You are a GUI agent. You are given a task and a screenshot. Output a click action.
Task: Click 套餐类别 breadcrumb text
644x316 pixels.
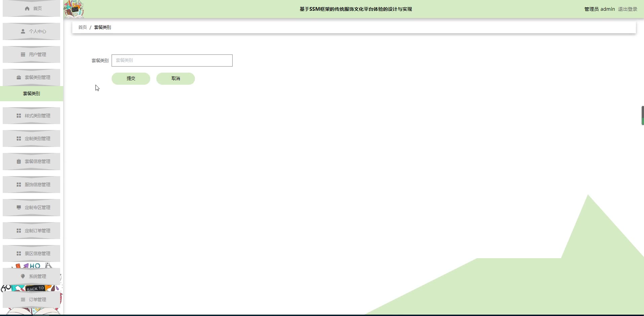[x=103, y=27]
